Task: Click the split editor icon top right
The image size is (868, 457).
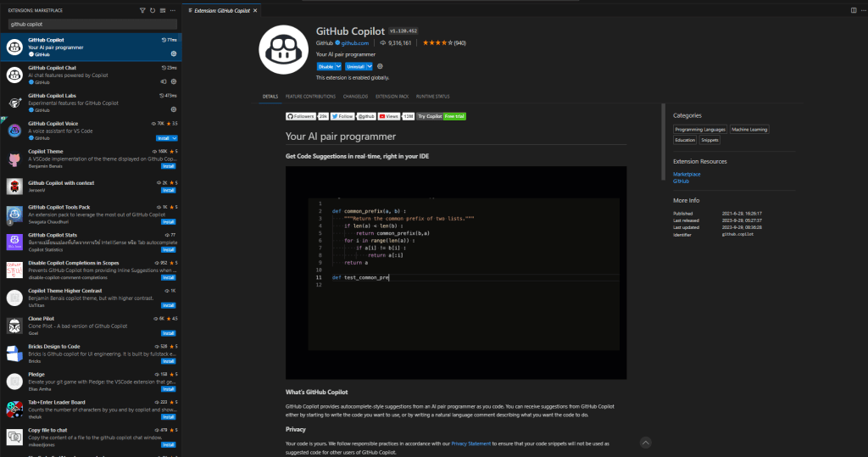Action: pyautogui.click(x=854, y=10)
